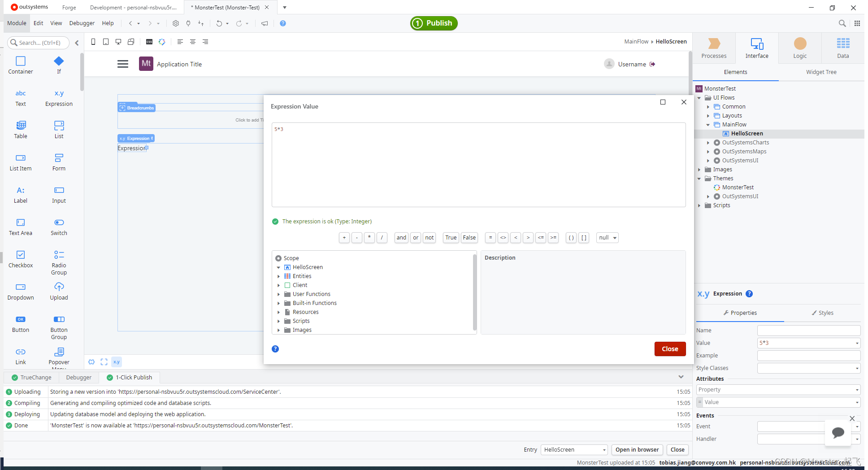The width and height of the screenshot is (868, 470).
Task: Choose the Upload widget
Action: 59,292
